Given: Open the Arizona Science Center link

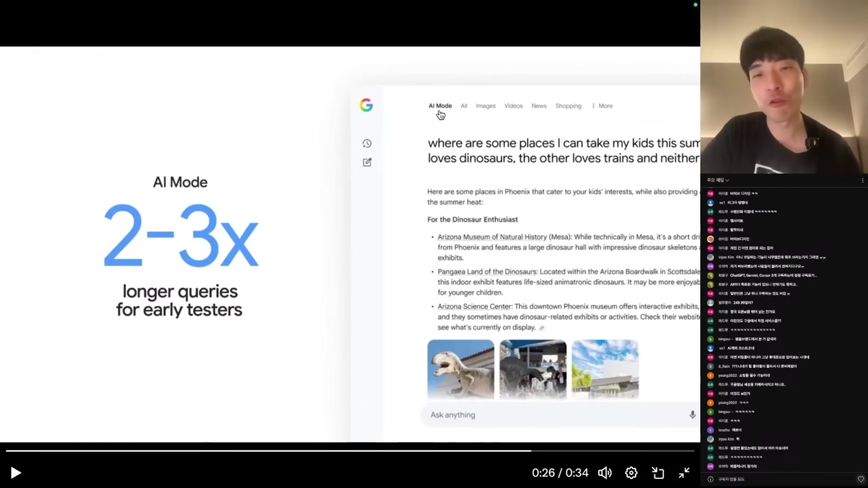Looking at the screenshot, I should pyautogui.click(x=475, y=307).
